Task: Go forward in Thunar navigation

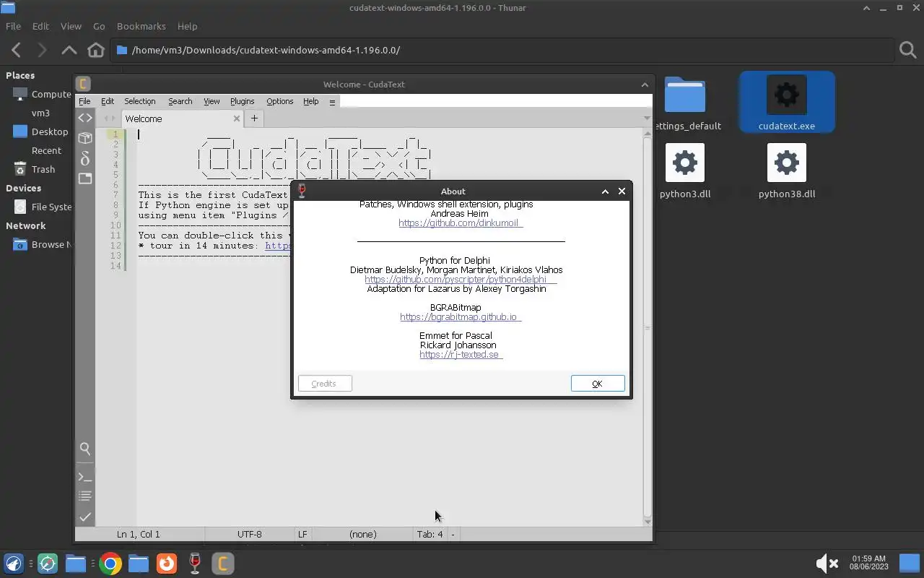Action: pyautogui.click(x=42, y=50)
